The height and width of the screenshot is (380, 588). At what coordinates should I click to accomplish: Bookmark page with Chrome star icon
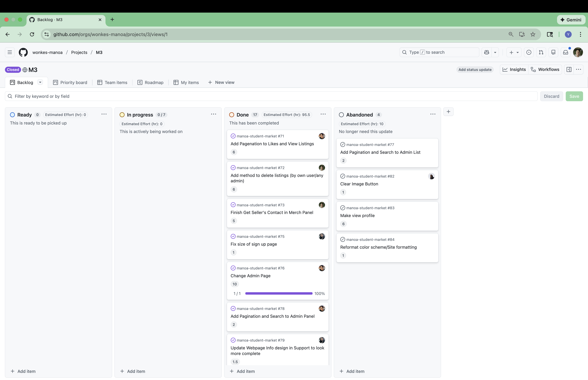pos(533,34)
